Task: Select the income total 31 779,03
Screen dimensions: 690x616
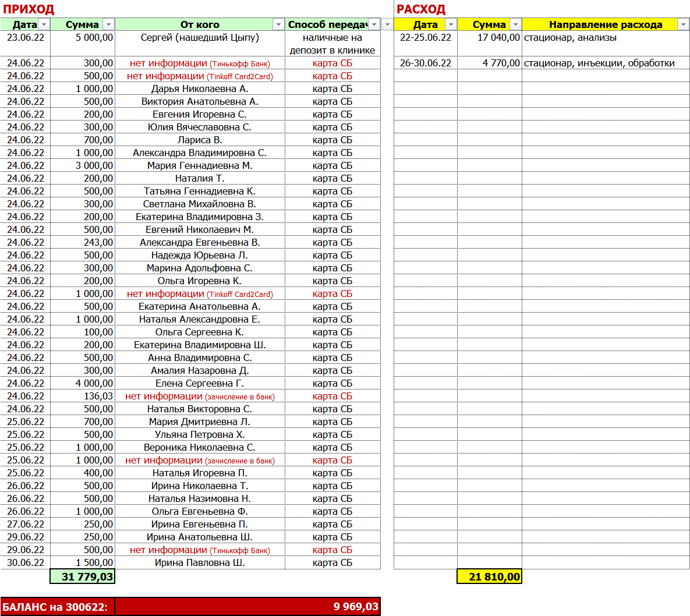Action: click(83, 576)
